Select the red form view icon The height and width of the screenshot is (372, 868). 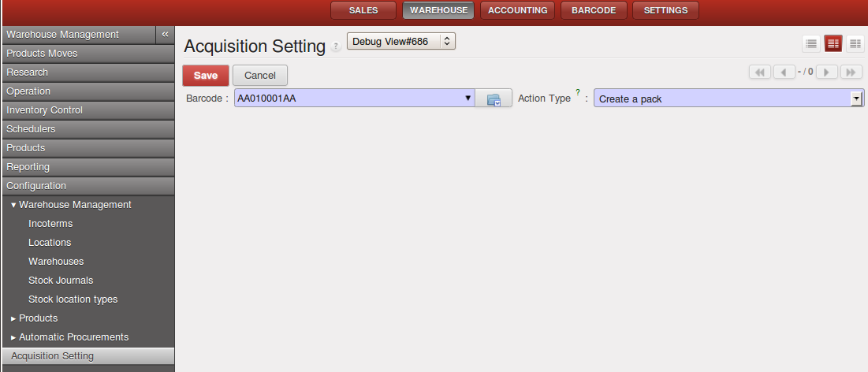coord(833,43)
